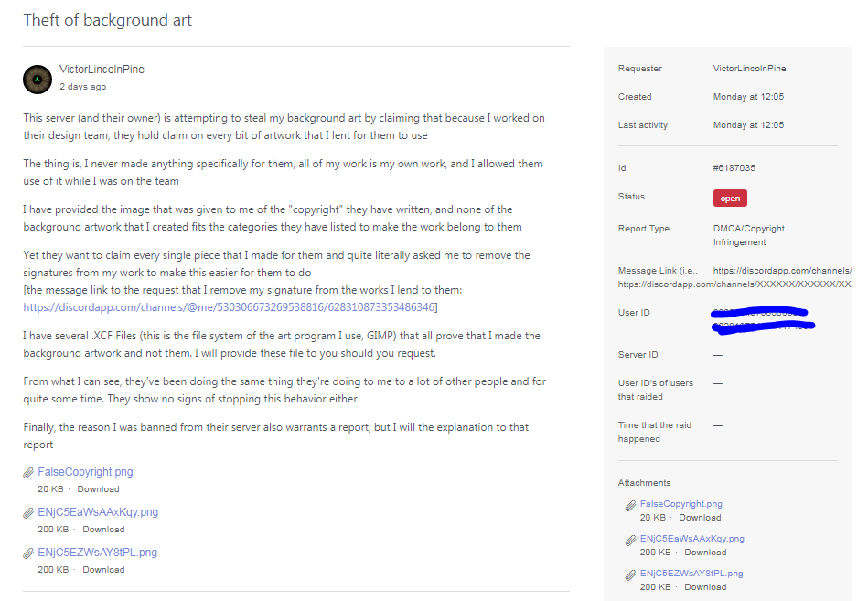Click Download under sidebar FalseCopyright.png
868x601 pixels.
pos(700,518)
